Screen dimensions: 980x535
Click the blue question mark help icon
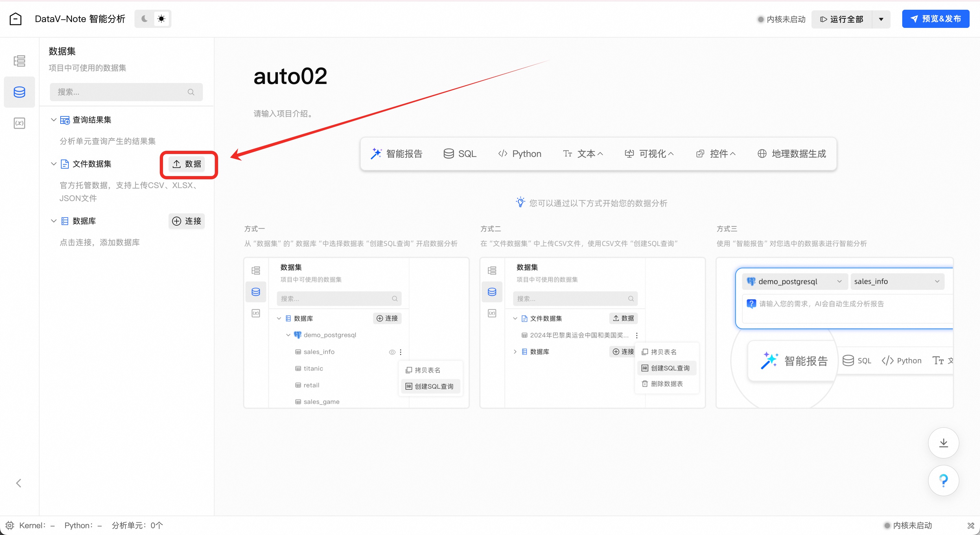(x=943, y=481)
